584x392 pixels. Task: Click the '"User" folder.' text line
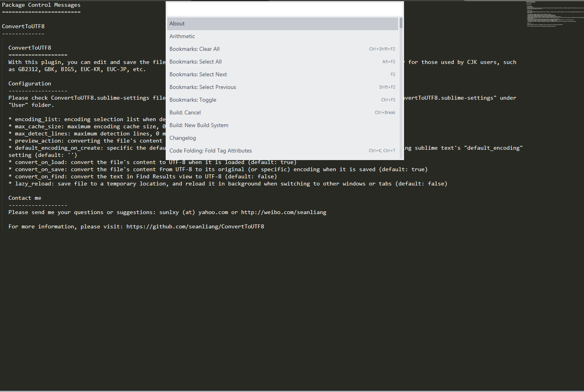(31, 105)
